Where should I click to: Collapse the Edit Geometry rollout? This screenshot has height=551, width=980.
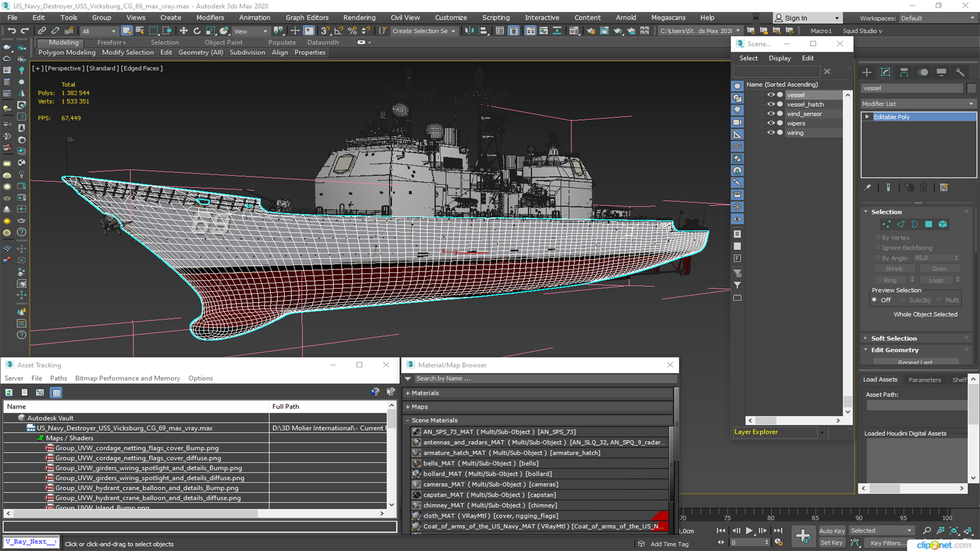pos(895,350)
